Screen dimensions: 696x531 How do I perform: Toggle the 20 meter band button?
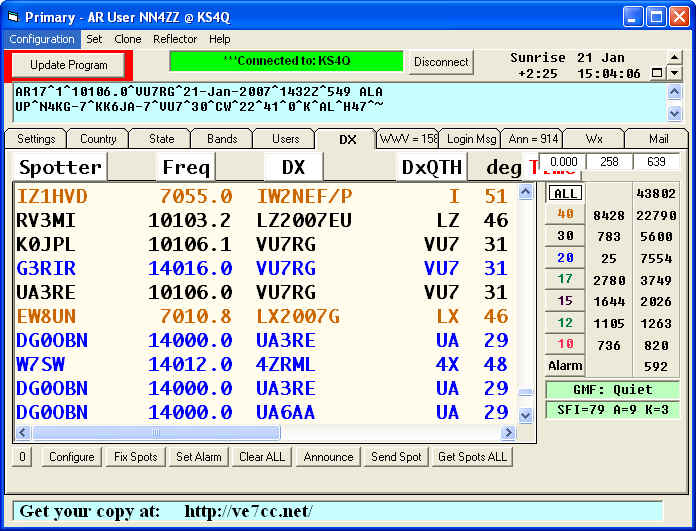tap(565, 258)
